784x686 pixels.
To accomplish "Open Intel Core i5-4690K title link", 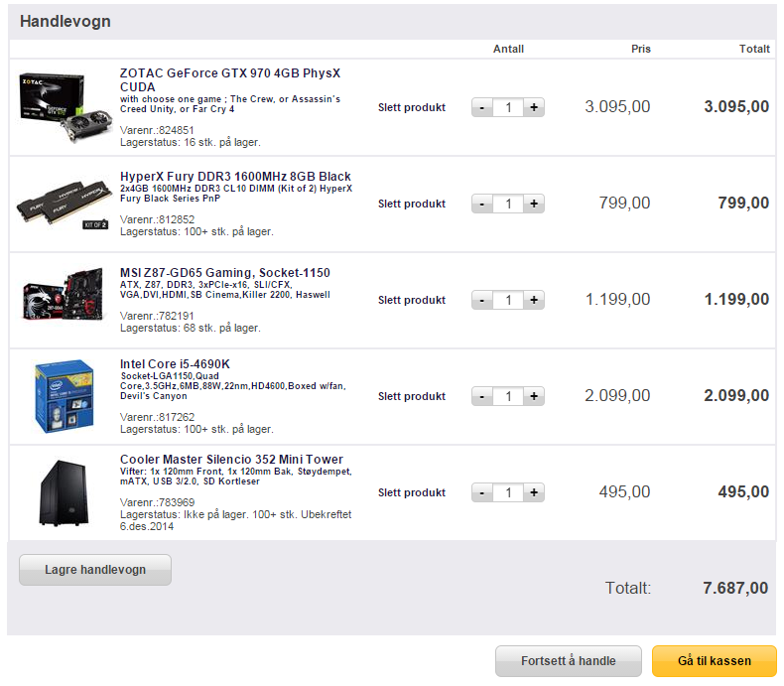I will tap(175, 364).
